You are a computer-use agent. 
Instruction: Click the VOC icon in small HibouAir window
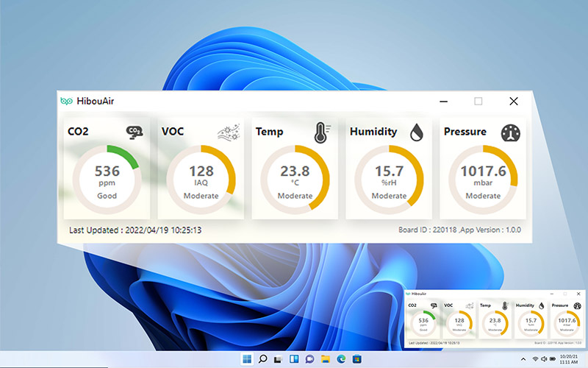click(x=470, y=305)
